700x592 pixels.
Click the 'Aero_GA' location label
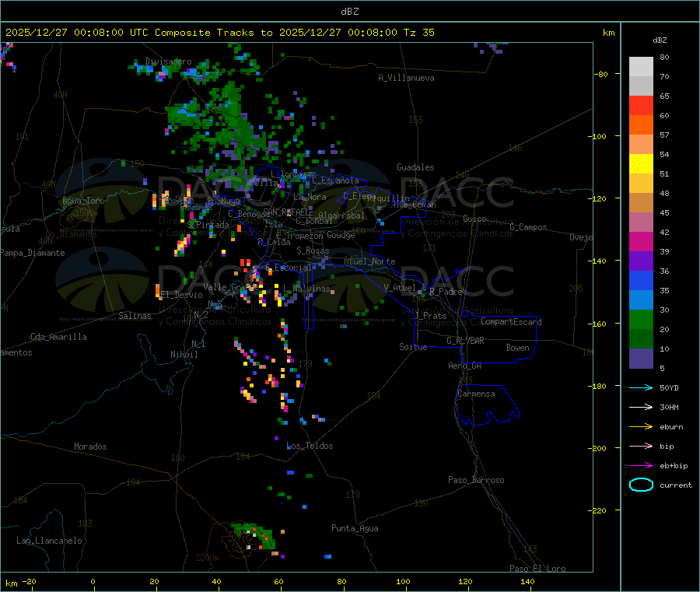465,366
